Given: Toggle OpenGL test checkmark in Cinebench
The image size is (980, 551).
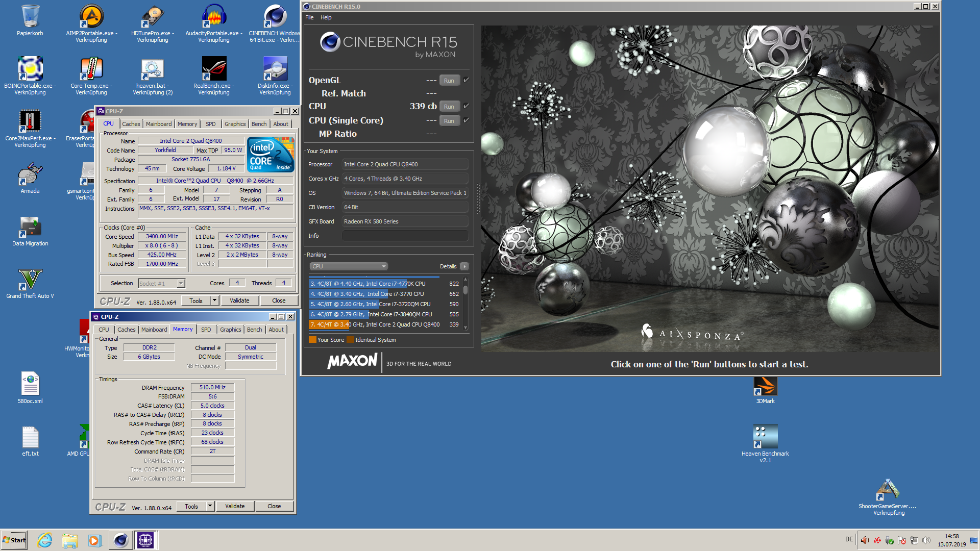Looking at the screenshot, I should pos(466,80).
